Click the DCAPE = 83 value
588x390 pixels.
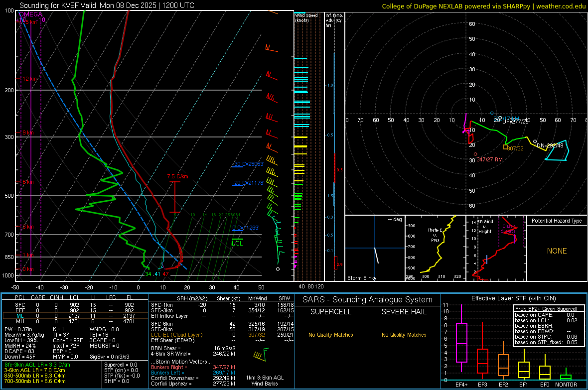pos(19,351)
